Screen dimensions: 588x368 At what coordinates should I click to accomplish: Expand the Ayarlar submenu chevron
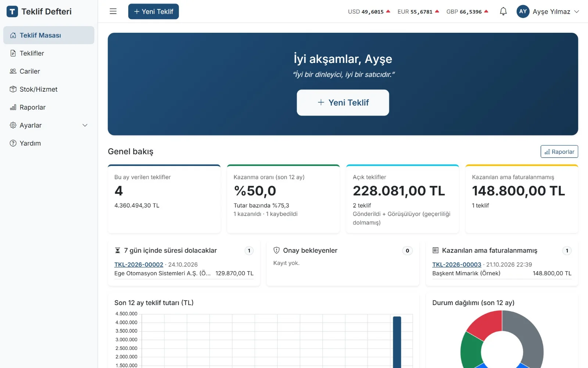coord(85,125)
